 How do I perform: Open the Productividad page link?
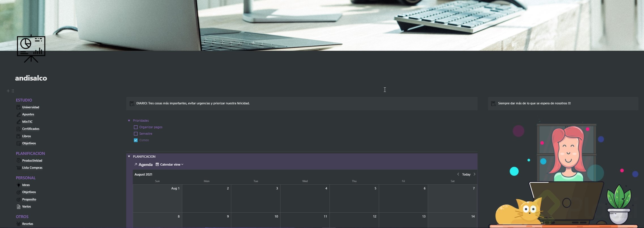tap(32, 161)
